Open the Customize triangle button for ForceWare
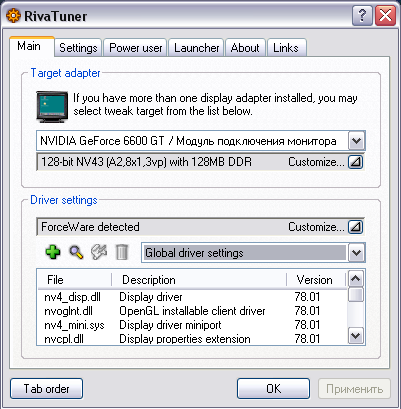 tap(356, 227)
